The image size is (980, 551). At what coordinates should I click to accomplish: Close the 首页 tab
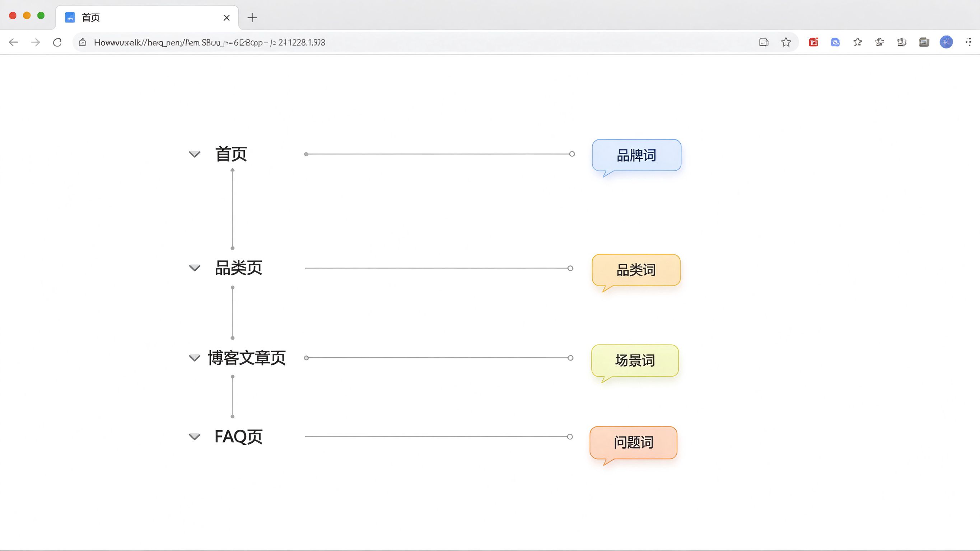(x=227, y=18)
